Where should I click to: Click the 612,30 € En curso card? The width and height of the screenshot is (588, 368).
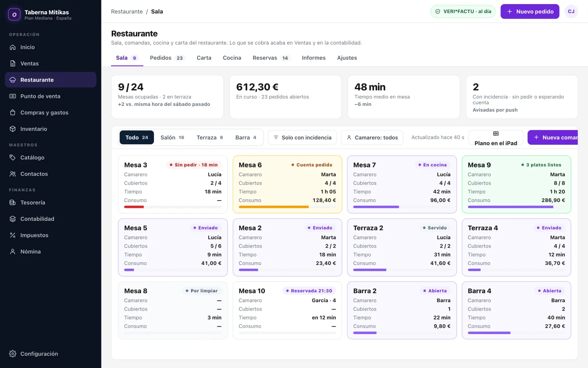coord(286,97)
